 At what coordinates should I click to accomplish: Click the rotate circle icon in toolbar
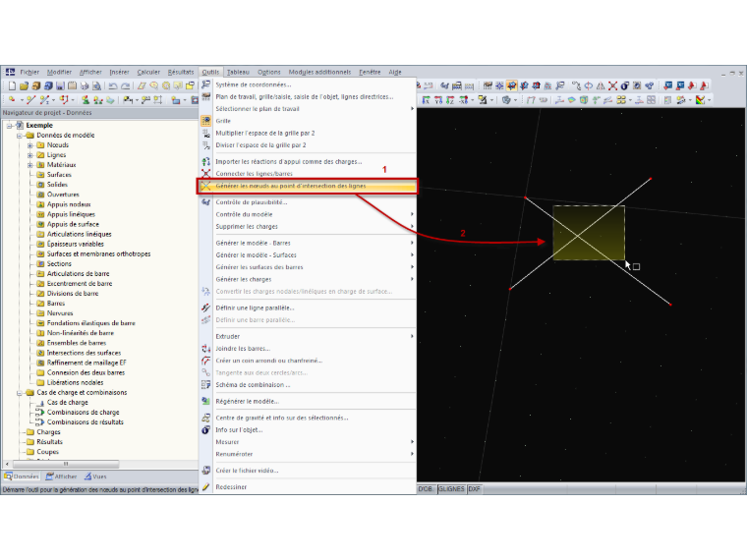(x=589, y=85)
